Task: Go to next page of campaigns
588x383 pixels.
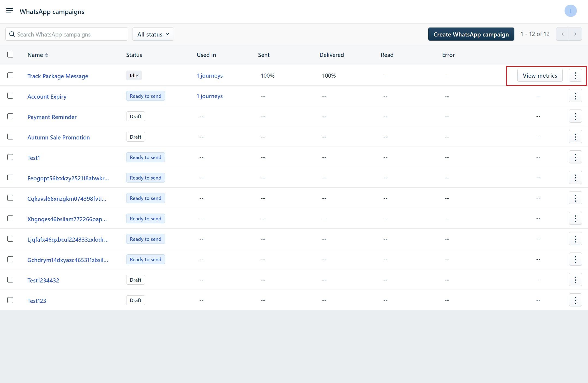Action: pos(575,34)
